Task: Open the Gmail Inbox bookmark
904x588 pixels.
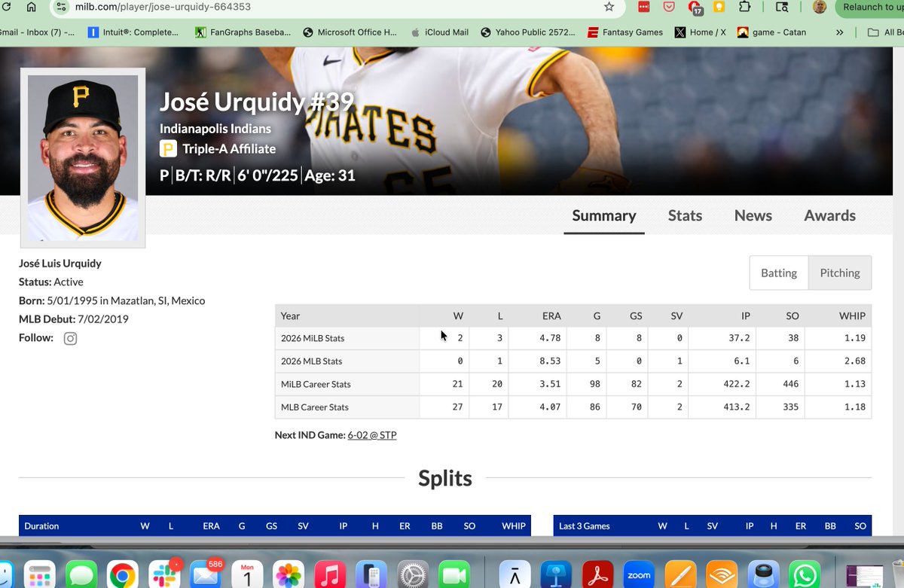Action: tap(37, 32)
